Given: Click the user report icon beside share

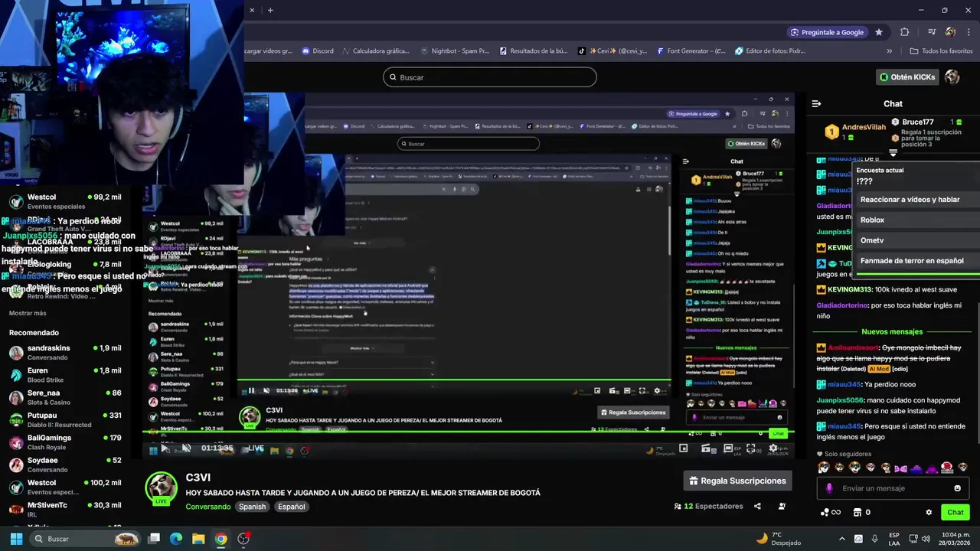Looking at the screenshot, I should click(782, 506).
